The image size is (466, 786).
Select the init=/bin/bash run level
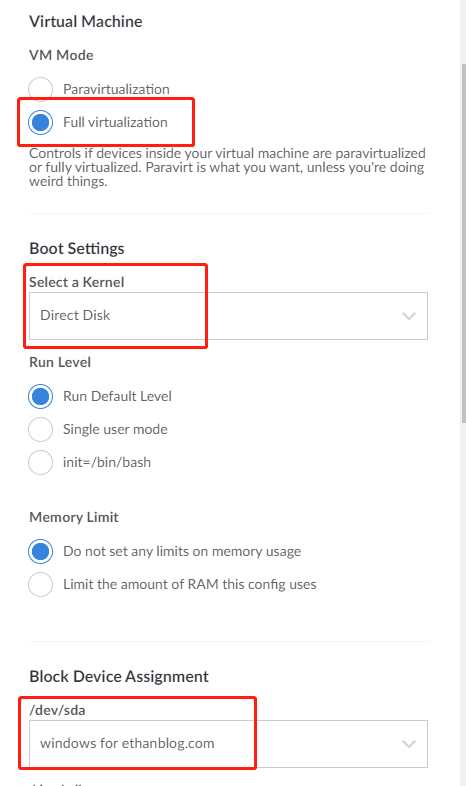pyautogui.click(x=41, y=462)
